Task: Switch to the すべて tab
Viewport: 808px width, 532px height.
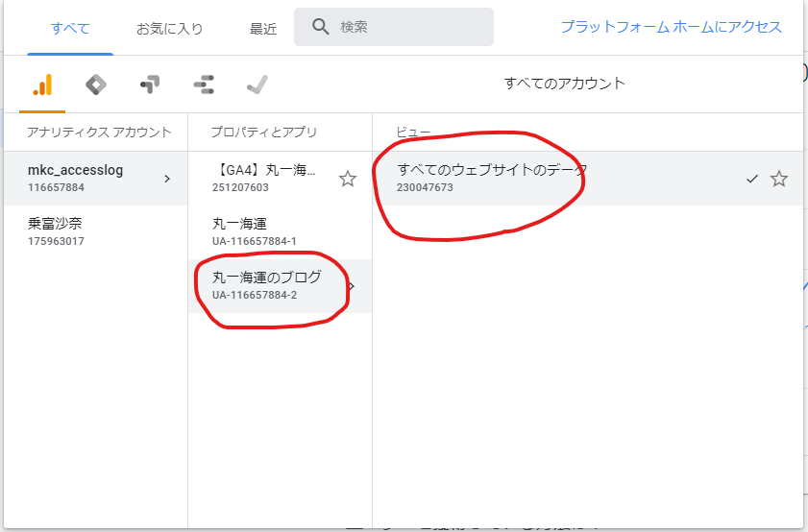Action: tap(70, 28)
